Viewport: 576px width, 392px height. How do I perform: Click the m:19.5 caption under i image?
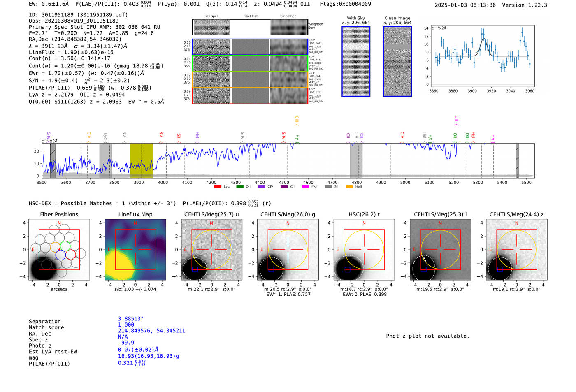tap(440, 289)
